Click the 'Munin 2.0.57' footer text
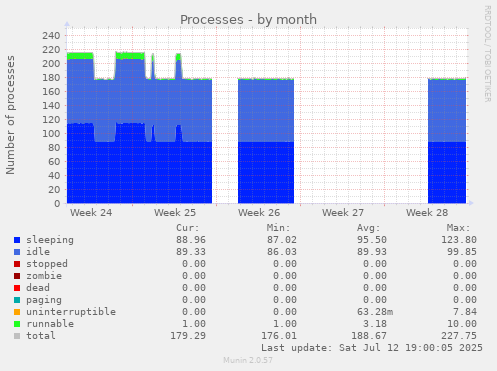 click(x=248, y=360)
